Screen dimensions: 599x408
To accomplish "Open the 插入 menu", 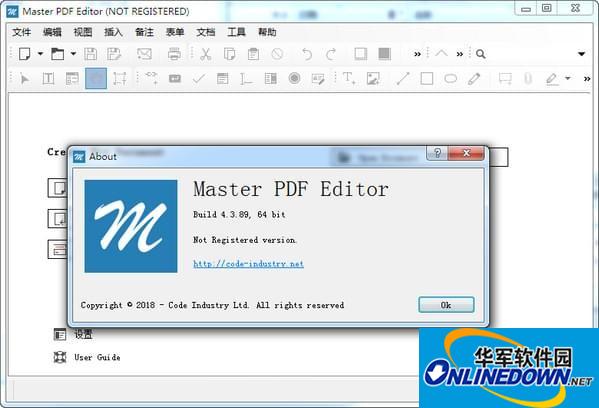I will pyautogui.click(x=113, y=32).
